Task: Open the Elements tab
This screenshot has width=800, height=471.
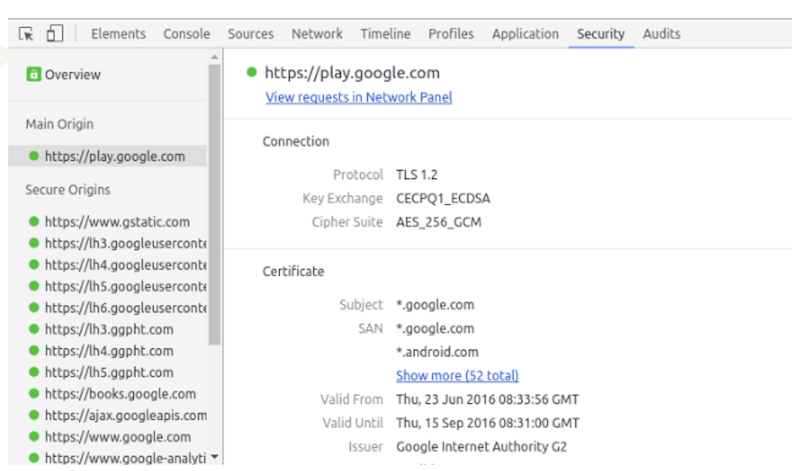Action: (x=118, y=34)
